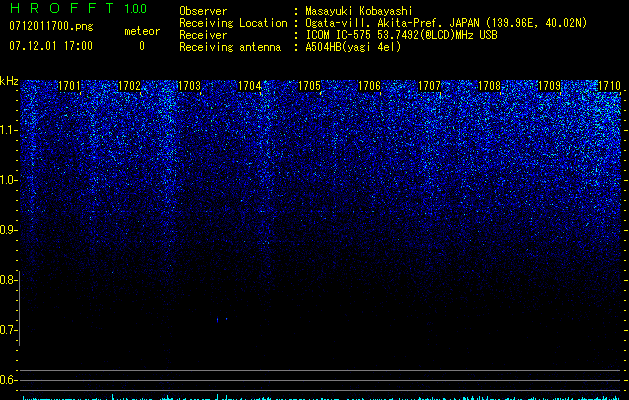
Task: Click the meteor label
Action: pyautogui.click(x=142, y=31)
